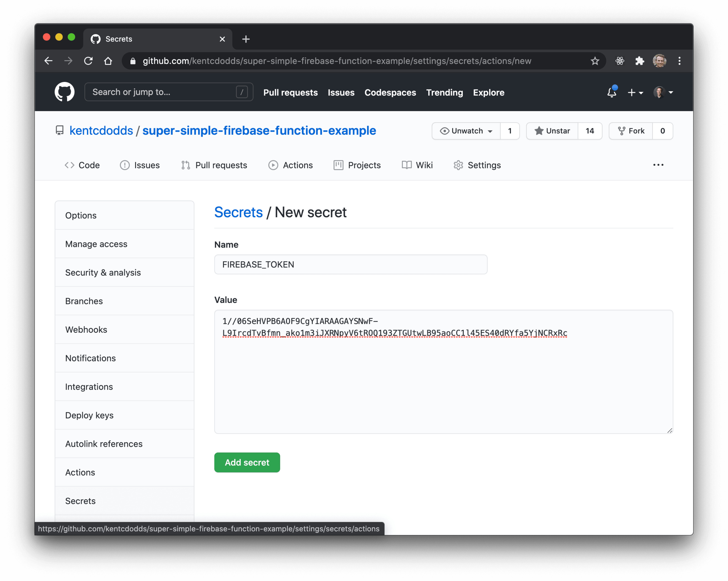Open the Wiki tab
Screen dimensions: 728x581
[x=417, y=165]
